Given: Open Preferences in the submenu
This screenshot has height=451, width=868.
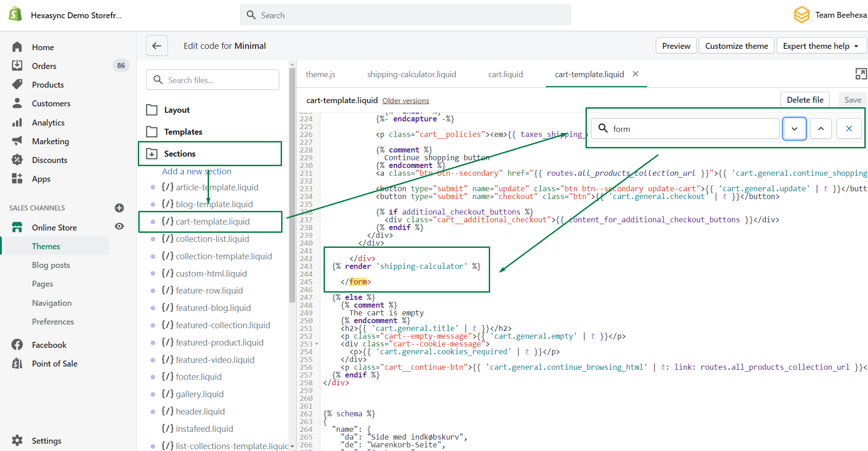Looking at the screenshot, I should (53, 321).
